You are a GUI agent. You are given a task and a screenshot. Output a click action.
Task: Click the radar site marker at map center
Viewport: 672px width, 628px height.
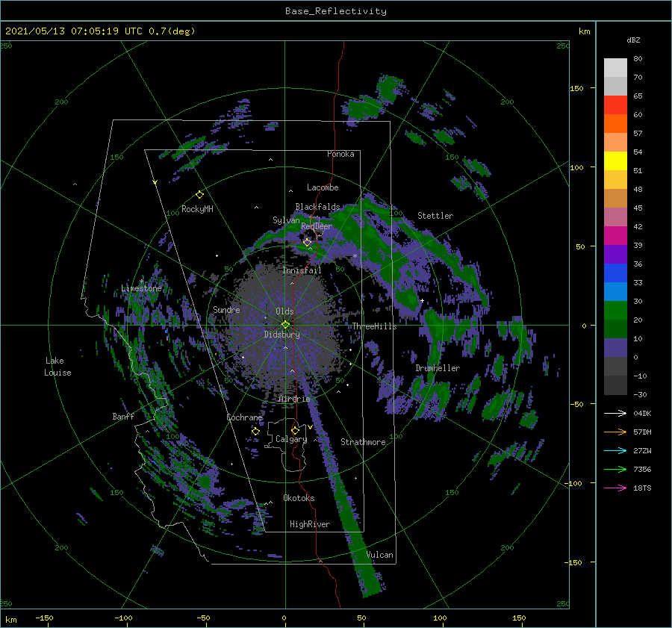click(x=285, y=325)
